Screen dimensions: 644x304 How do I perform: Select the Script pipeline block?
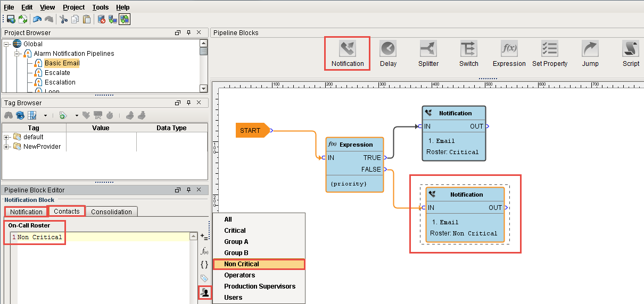click(x=631, y=54)
